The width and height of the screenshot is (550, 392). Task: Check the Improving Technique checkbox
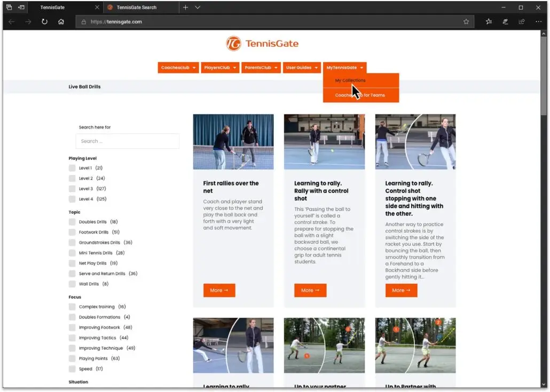[x=72, y=348]
